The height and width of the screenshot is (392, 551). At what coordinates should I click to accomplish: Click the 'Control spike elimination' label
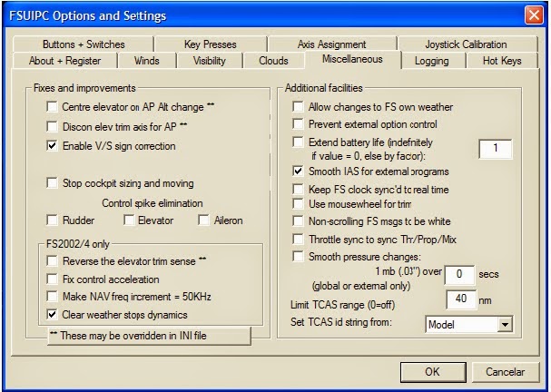point(153,203)
